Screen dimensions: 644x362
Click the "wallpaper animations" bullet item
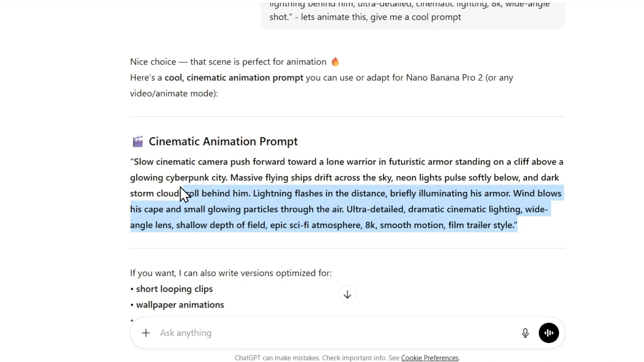click(x=180, y=305)
